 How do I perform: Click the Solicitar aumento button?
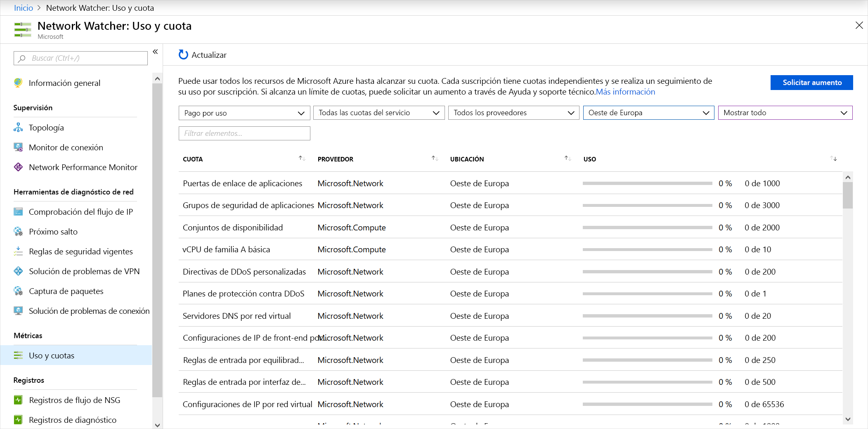tap(811, 83)
